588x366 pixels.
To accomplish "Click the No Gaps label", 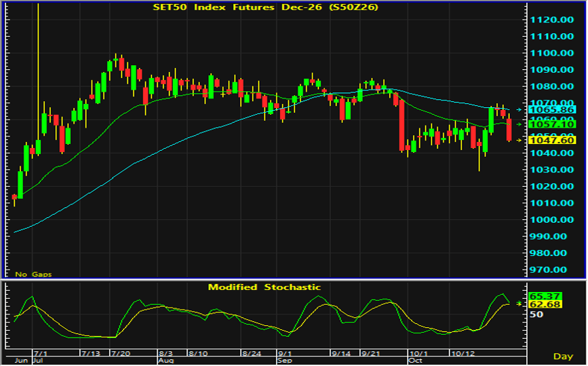I will pos(33,274).
